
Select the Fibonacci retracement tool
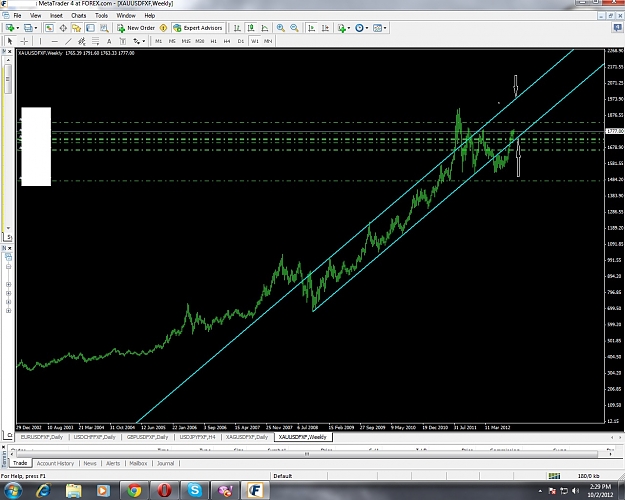pos(96,41)
